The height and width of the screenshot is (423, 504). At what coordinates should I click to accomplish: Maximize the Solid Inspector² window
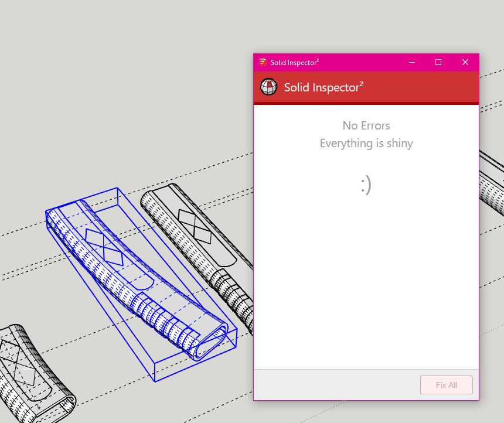[438, 62]
